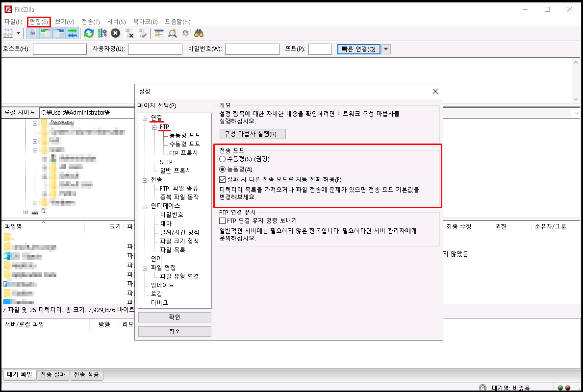Sort local files by 파일명 column header

43,227
